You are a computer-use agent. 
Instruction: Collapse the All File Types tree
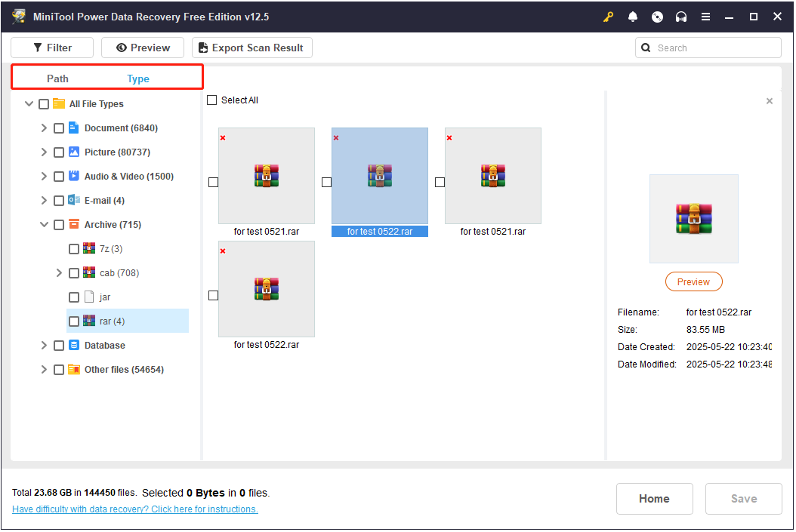[x=29, y=103]
